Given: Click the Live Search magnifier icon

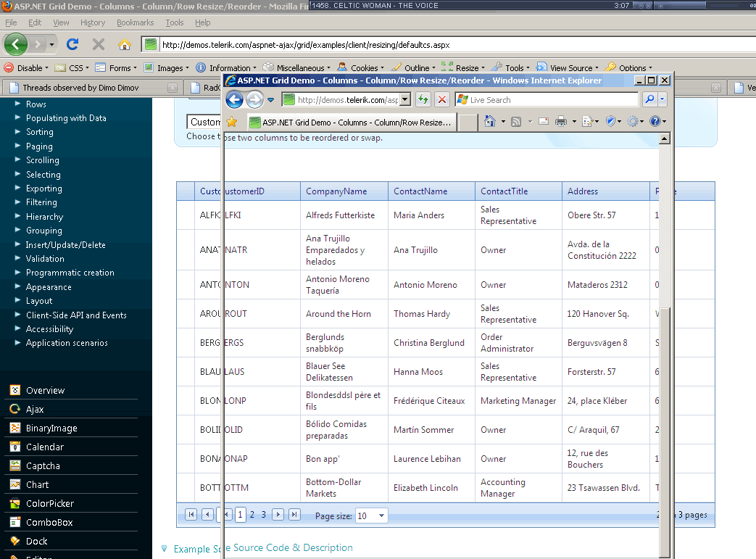Looking at the screenshot, I should tap(649, 99).
